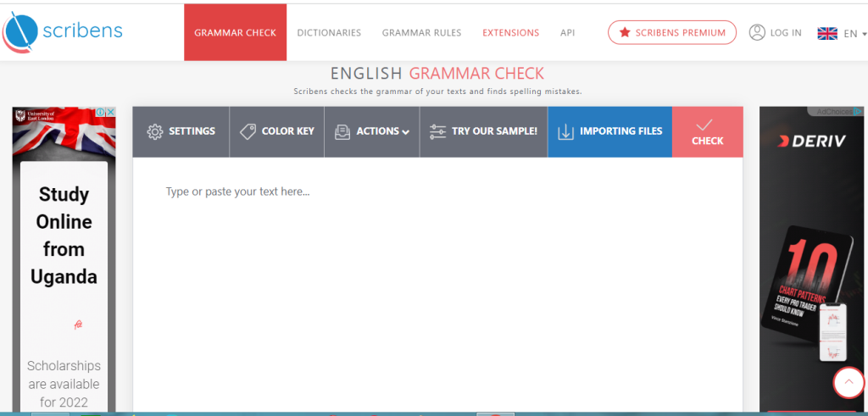Click the AdChoices icon on Deriv ad
This screenshot has height=416, width=868.
coord(858,111)
